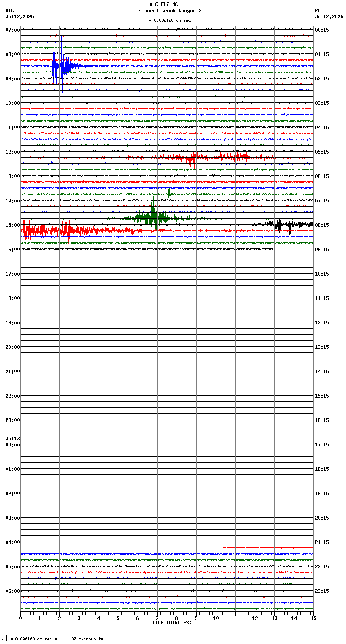Screen dimensions: 346x644
Task: Click the Jul13 date change label
Action: click(x=13, y=439)
